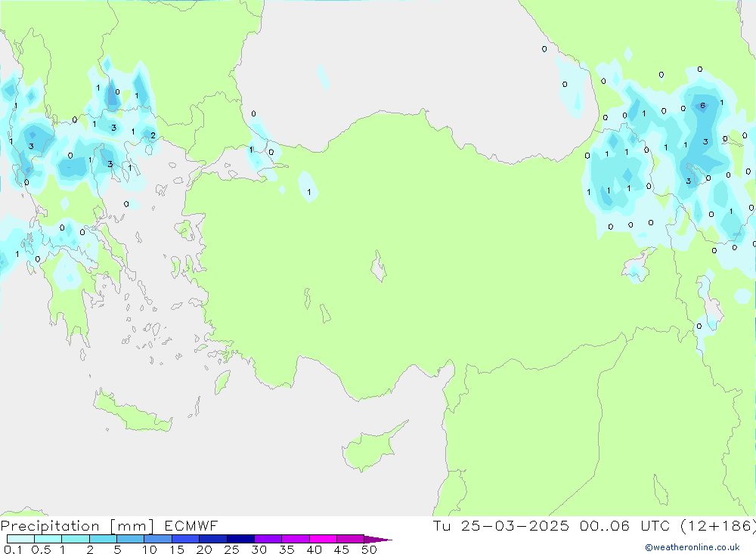Click the 45–50 mm legend swatch
The height and width of the screenshot is (554, 756).
coord(351,539)
